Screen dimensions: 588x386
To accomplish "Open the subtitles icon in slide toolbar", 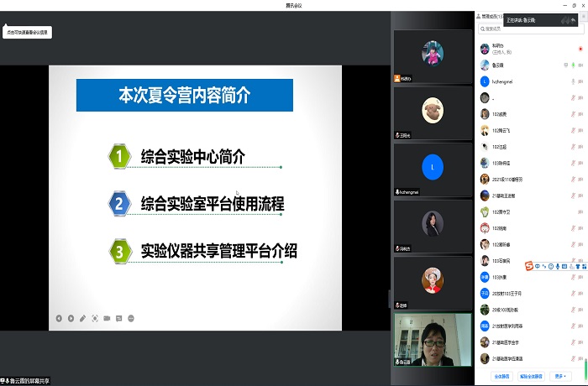I will [118, 318].
